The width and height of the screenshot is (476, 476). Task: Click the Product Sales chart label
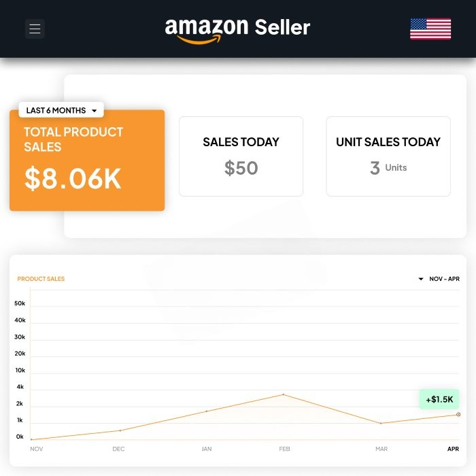coord(41,279)
